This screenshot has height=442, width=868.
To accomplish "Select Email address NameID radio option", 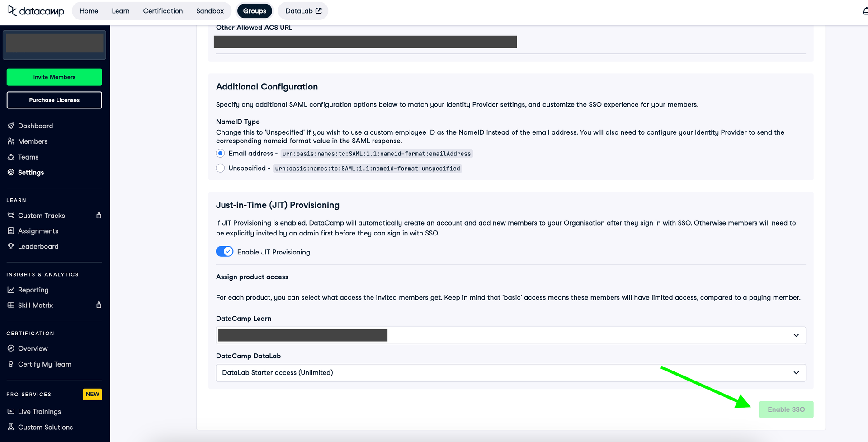I will click(x=221, y=153).
